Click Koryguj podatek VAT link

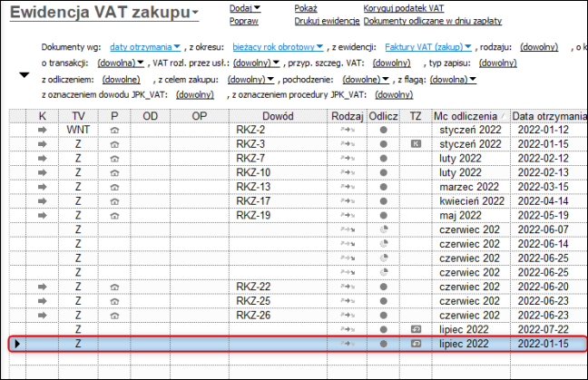[404, 8]
